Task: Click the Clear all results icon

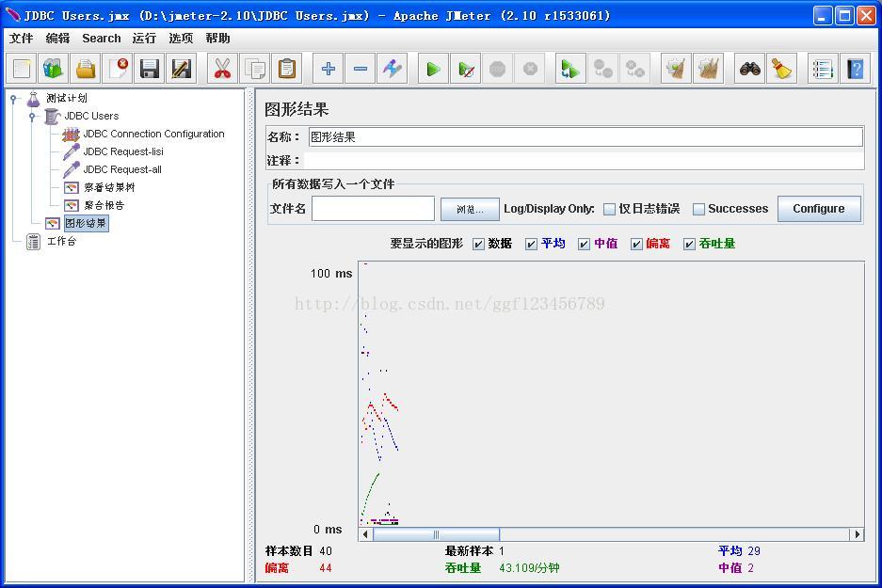Action: (x=708, y=69)
